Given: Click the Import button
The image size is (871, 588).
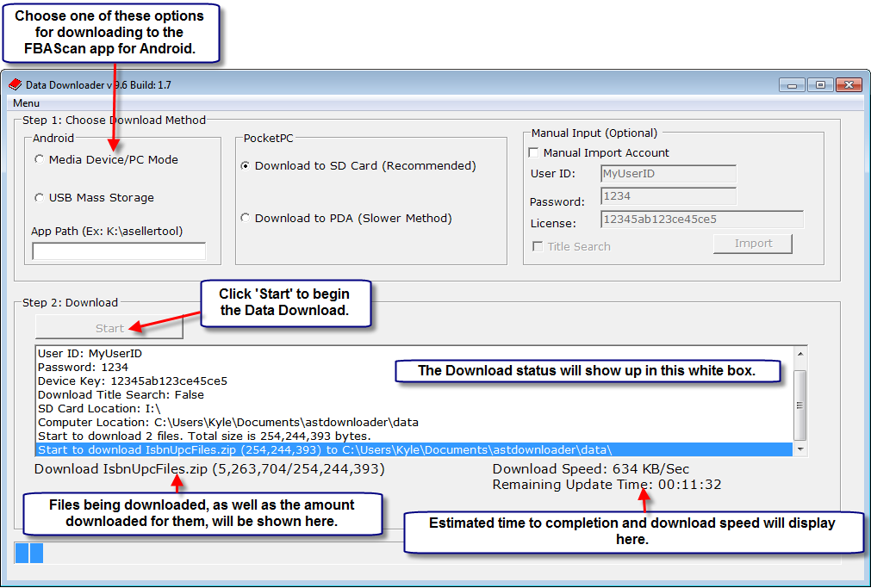Looking at the screenshot, I should [x=753, y=244].
